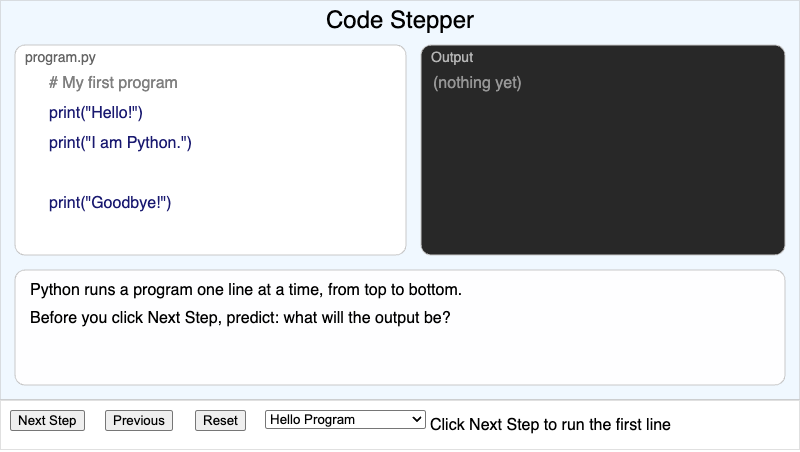
Task: Click the program.py file label
Action: (x=60, y=58)
